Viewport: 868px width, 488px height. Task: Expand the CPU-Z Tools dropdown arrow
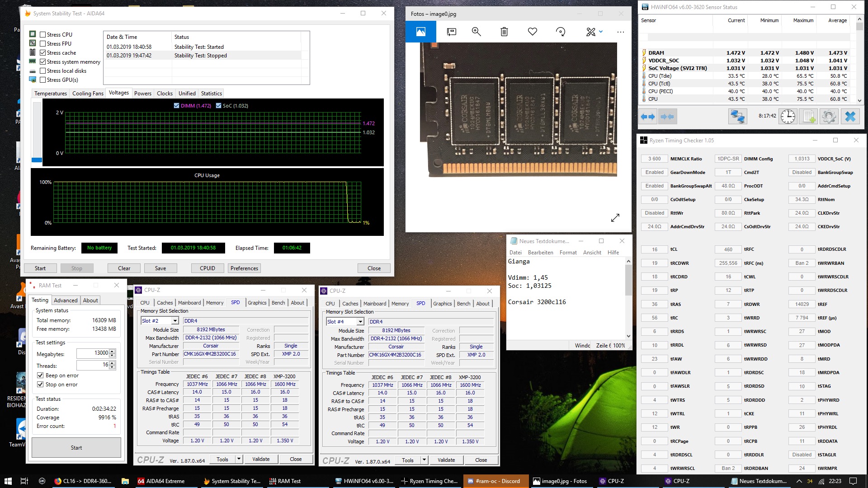tap(239, 459)
